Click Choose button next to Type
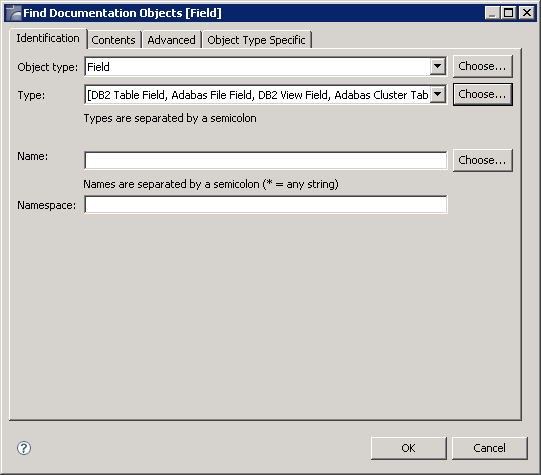The width and height of the screenshot is (541, 475). point(482,94)
